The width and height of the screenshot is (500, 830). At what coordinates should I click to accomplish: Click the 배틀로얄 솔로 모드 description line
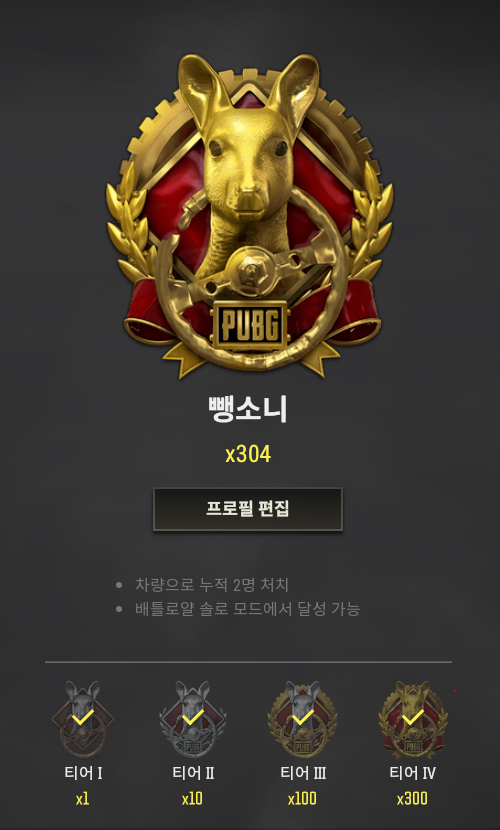click(x=247, y=609)
